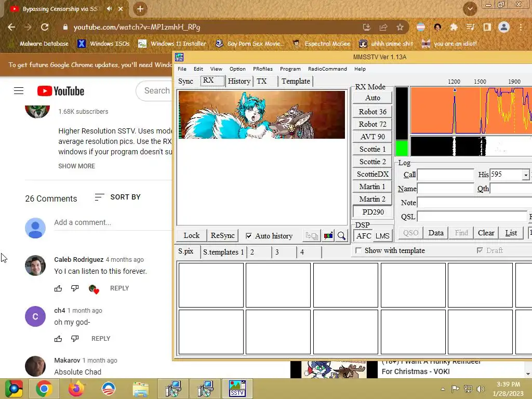Open Chrome three-dot menu
The width and height of the screenshot is (532, 399).
click(521, 27)
